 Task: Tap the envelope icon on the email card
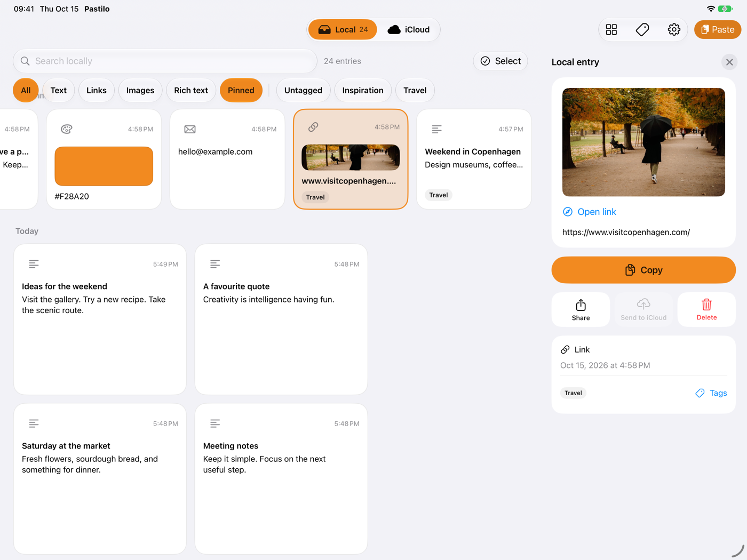[190, 129]
